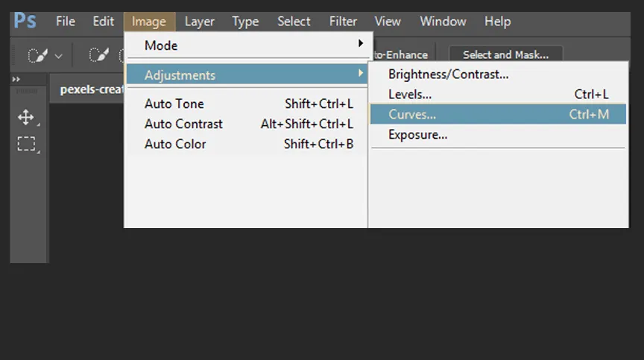Choose Curves from Adjustments submenu

click(498, 114)
